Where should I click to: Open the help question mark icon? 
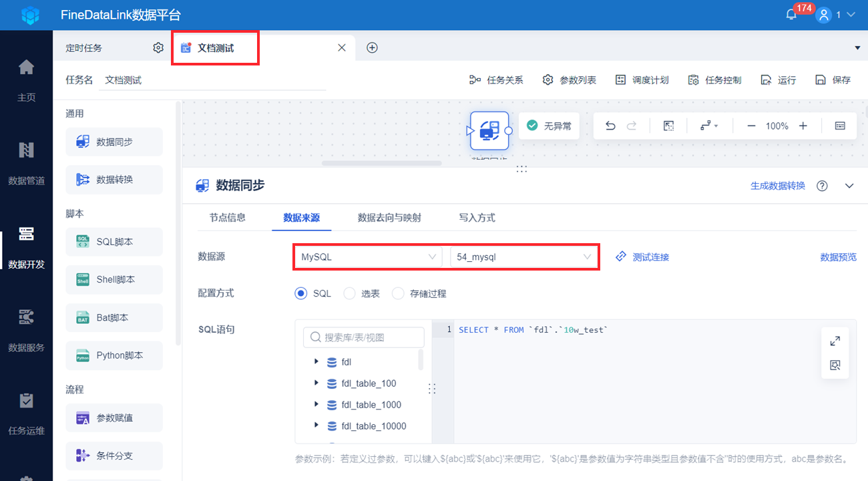823,186
